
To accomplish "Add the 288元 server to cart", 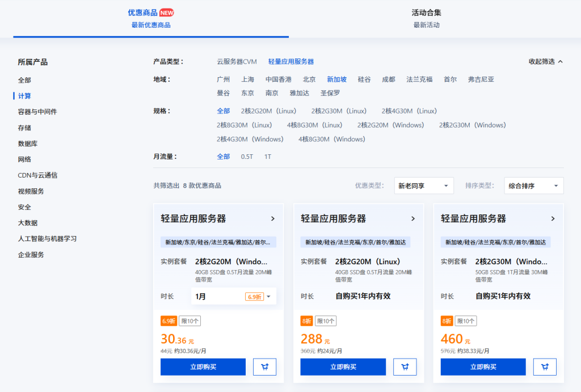I will [x=405, y=367].
